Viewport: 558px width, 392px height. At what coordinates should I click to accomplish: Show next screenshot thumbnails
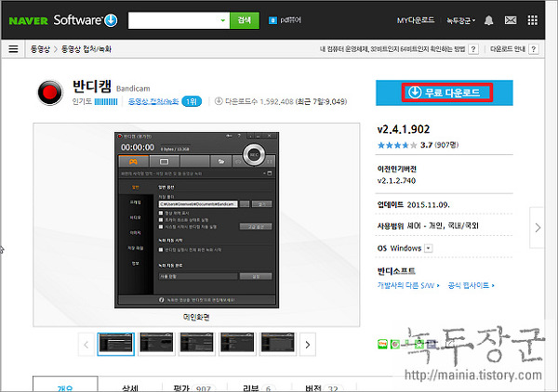(x=308, y=345)
